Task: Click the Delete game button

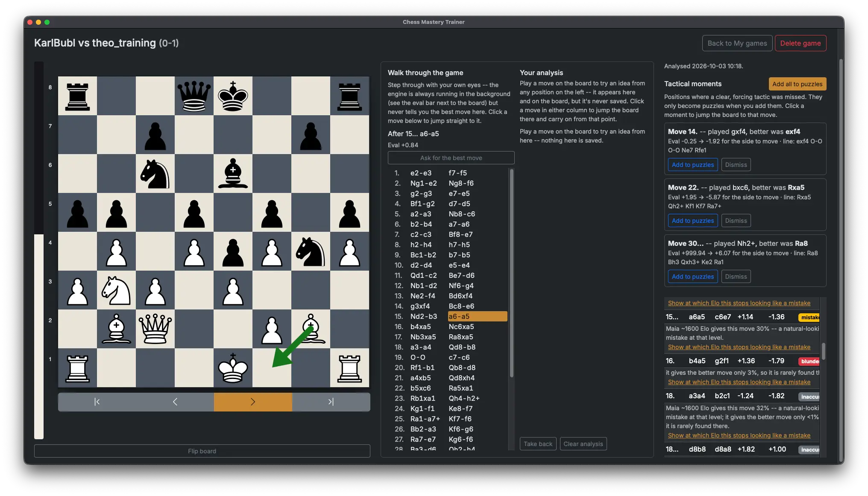Action: [800, 43]
